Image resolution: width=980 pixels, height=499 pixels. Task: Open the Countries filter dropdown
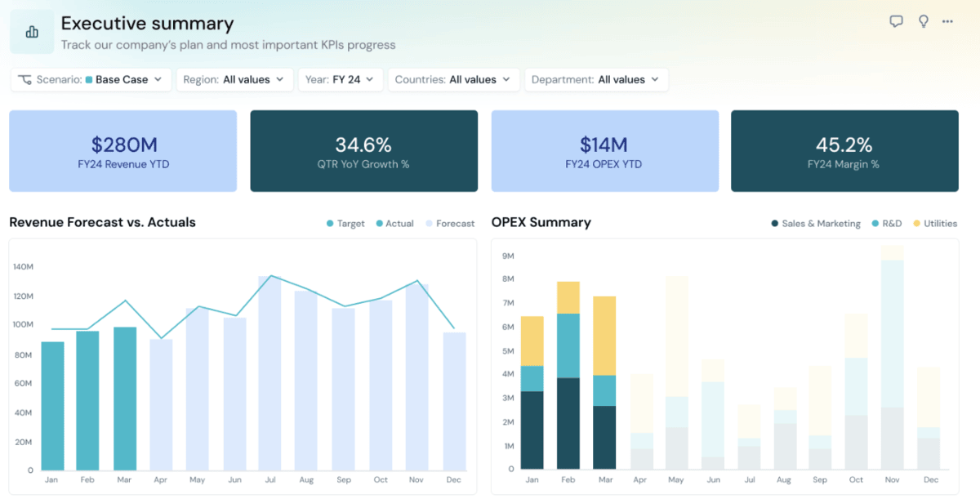(453, 79)
